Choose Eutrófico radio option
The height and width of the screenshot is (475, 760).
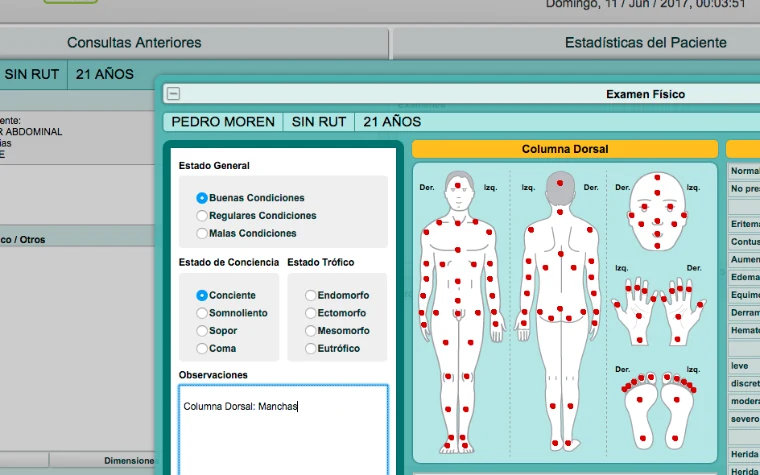[311, 348]
